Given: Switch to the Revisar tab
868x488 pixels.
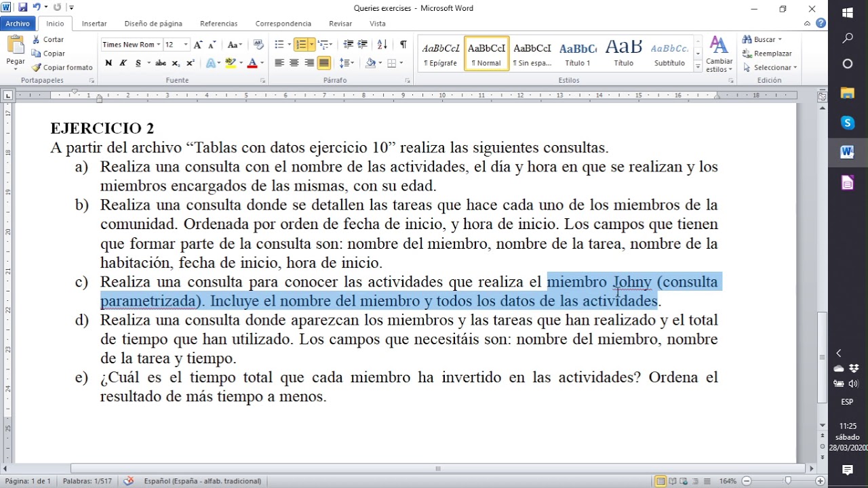Looking at the screenshot, I should [x=340, y=24].
